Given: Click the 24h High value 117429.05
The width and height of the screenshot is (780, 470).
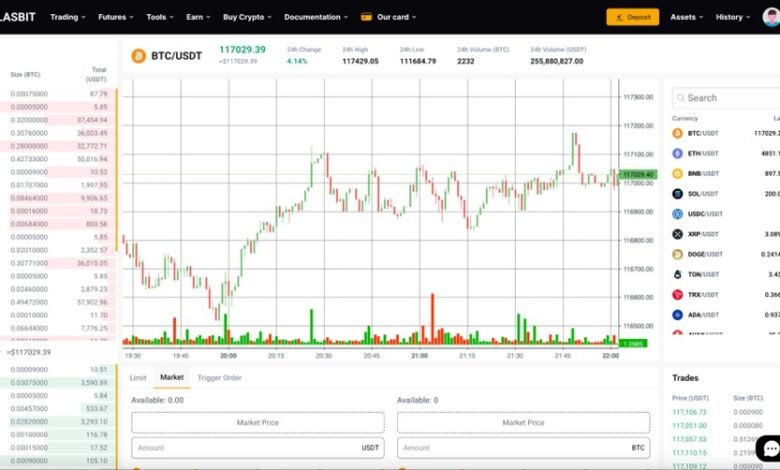Looking at the screenshot, I should pyautogui.click(x=360, y=61).
